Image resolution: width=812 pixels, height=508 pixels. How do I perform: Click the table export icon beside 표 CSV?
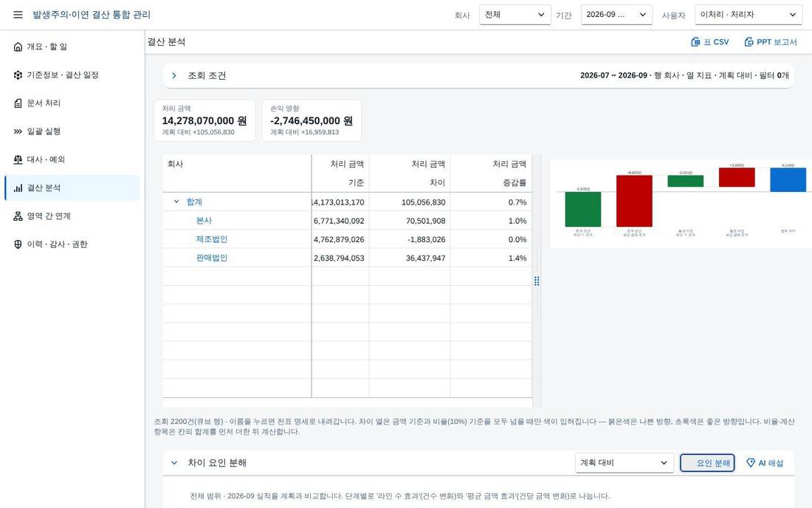coord(695,42)
